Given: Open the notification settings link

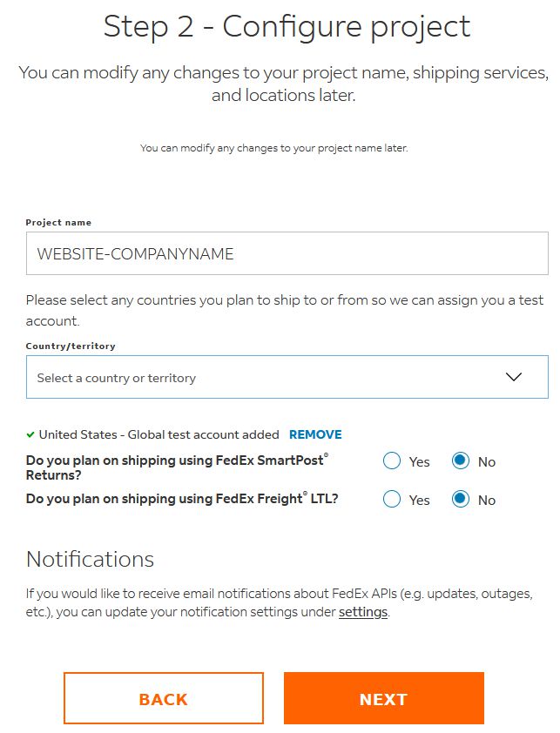Looking at the screenshot, I should pyautogui.click(x=362, y=613).
